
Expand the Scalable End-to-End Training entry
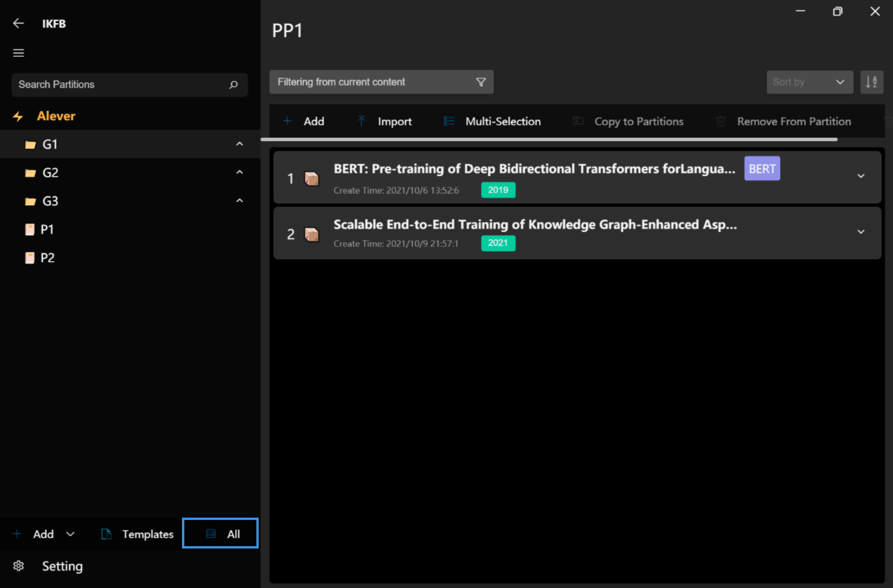[861, 232]
